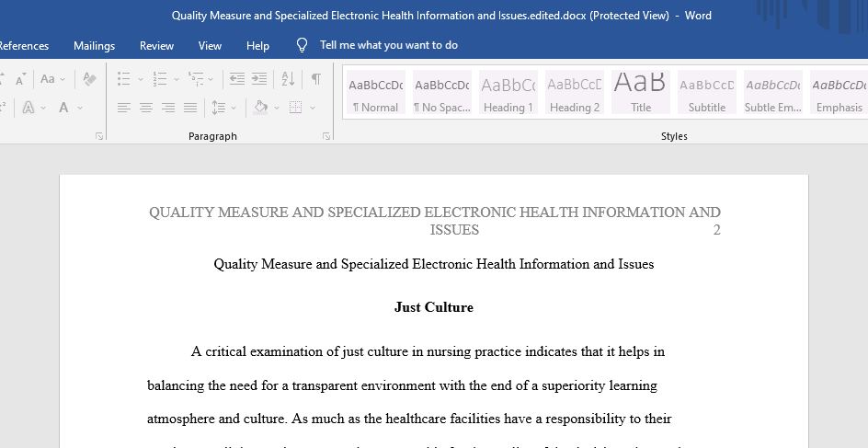Click the Font Color A icon
868x448 pixels.
[63, 108]
